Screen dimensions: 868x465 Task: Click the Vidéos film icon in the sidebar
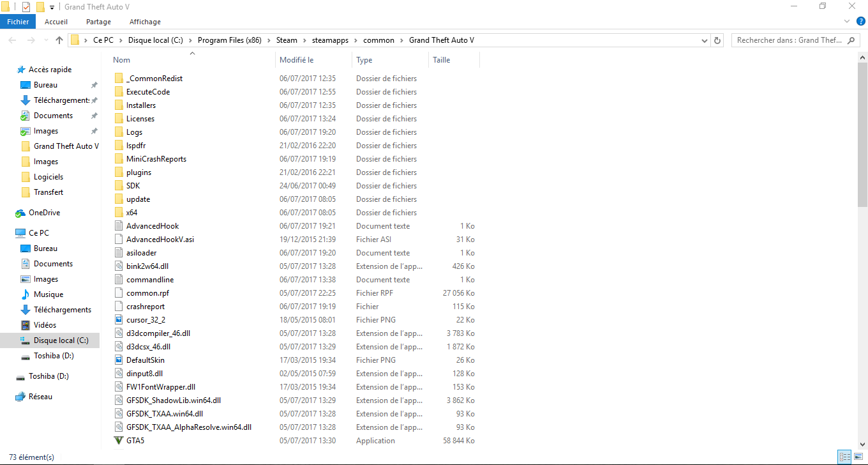[26, 325]
